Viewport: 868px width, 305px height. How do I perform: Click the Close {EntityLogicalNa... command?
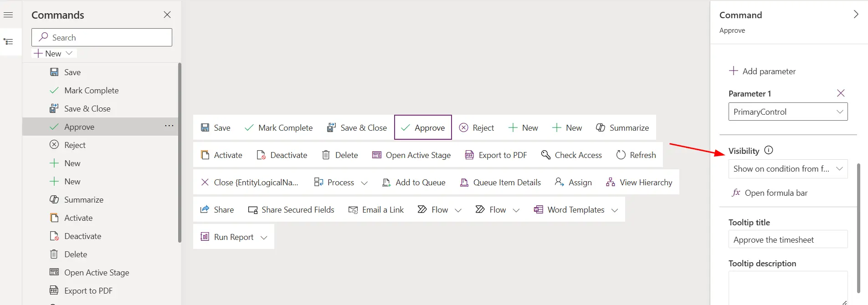(x=250, y=182)
